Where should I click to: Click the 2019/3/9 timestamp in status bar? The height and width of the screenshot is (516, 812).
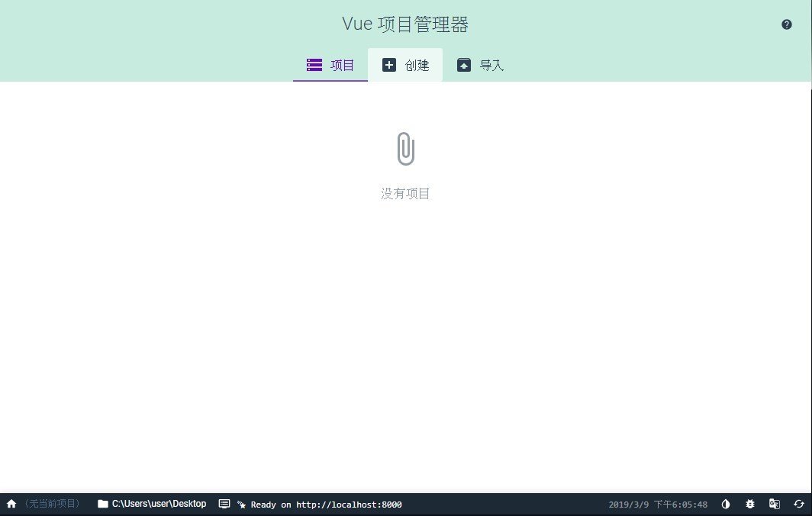658,504
